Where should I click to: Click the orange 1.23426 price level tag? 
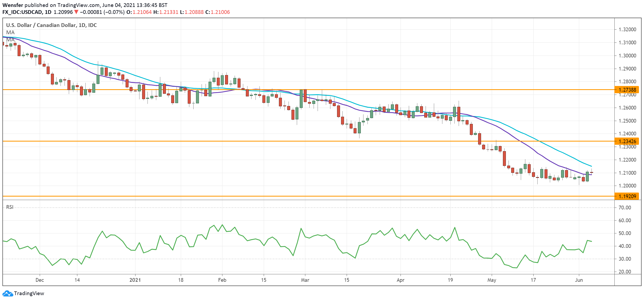point(630,141)
